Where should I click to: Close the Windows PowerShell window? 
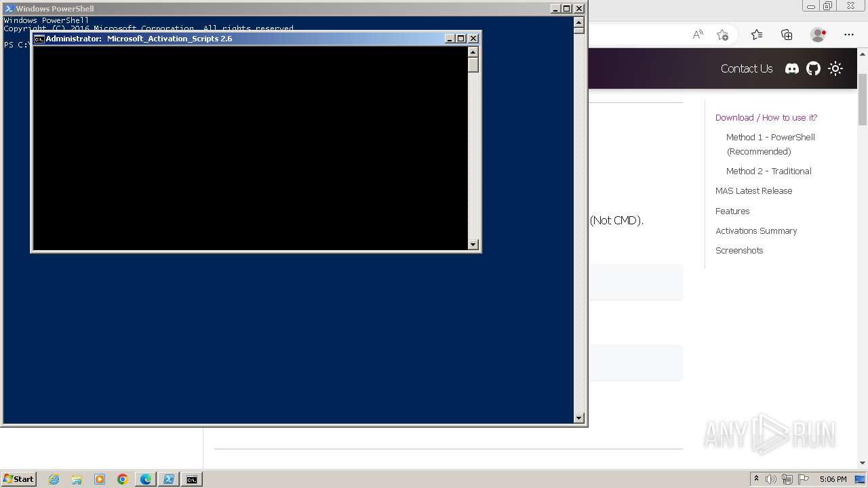pos(579,9)
